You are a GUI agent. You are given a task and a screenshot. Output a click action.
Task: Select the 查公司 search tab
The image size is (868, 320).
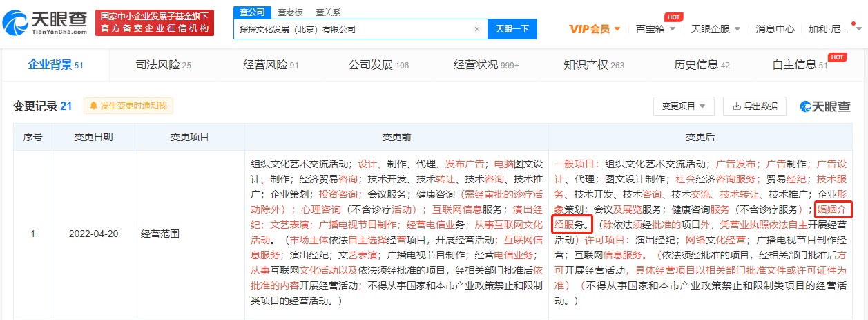(x=252, y=12)
